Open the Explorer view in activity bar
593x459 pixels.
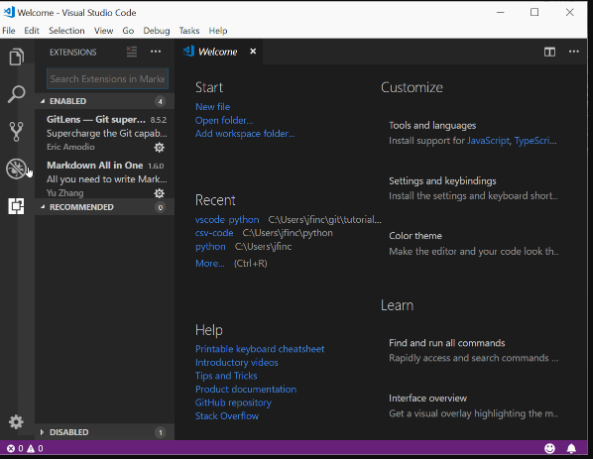click(16, 57)
